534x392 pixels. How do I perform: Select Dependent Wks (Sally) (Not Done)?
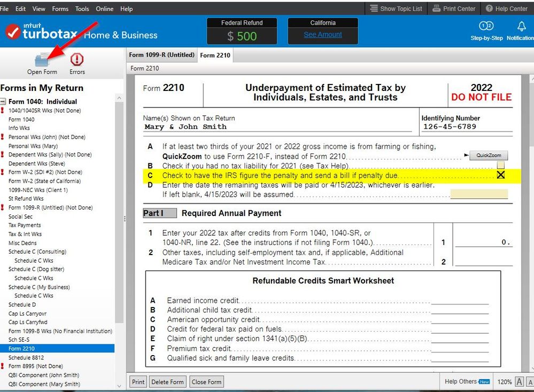50,155
